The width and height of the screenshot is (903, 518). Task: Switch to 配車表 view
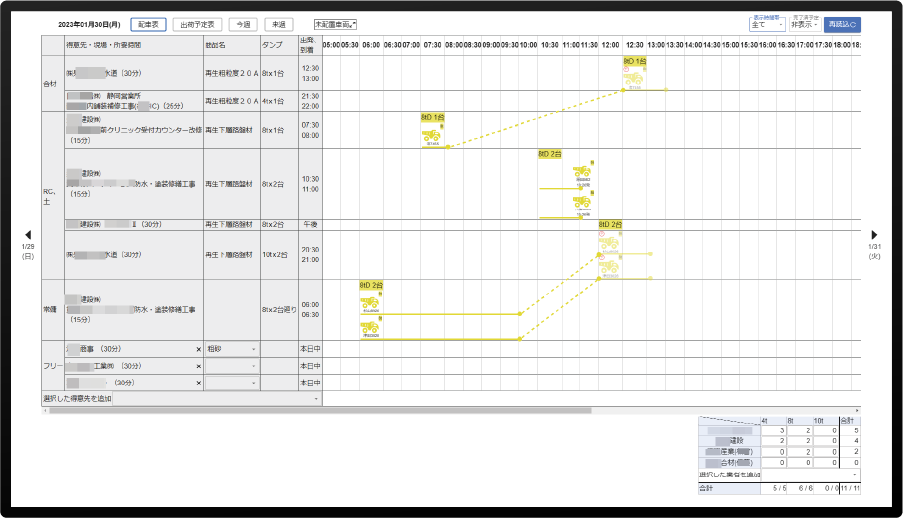[148, 24]
